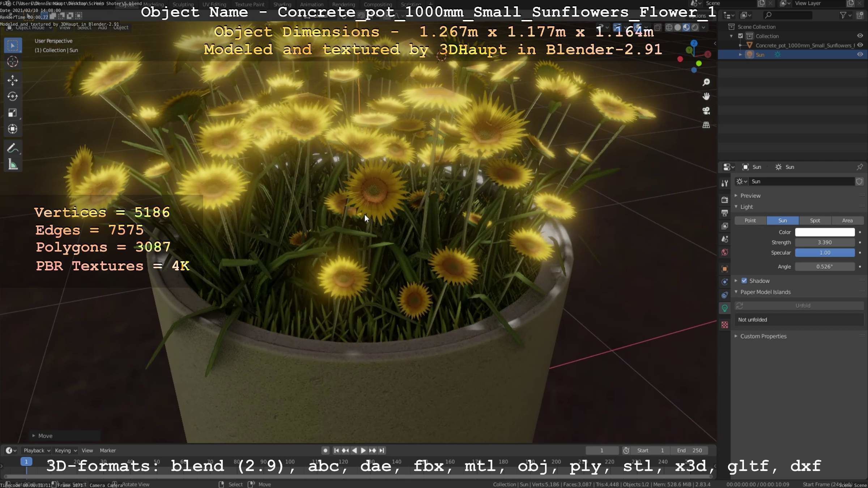This screenshot has width=868, height=488.
Task: Hide the Concrete_pot object via eye icon
Action: [x=860, y=45]
